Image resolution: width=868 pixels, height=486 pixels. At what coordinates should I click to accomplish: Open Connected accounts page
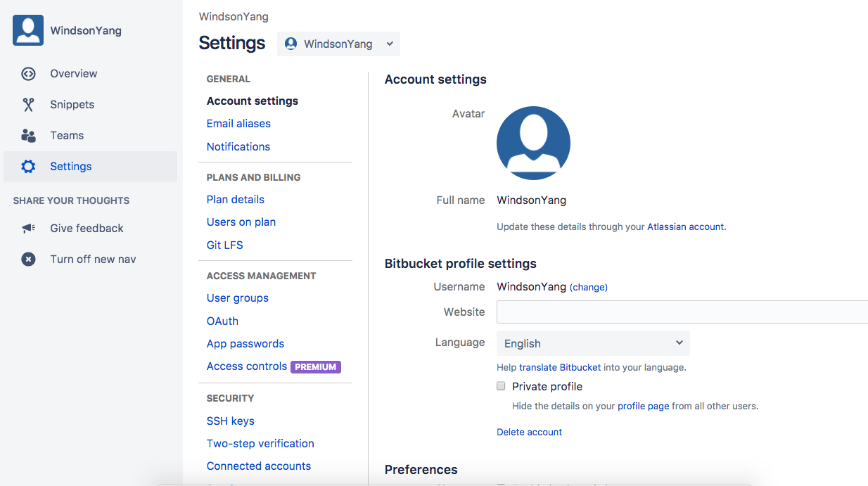coord(259,466)
